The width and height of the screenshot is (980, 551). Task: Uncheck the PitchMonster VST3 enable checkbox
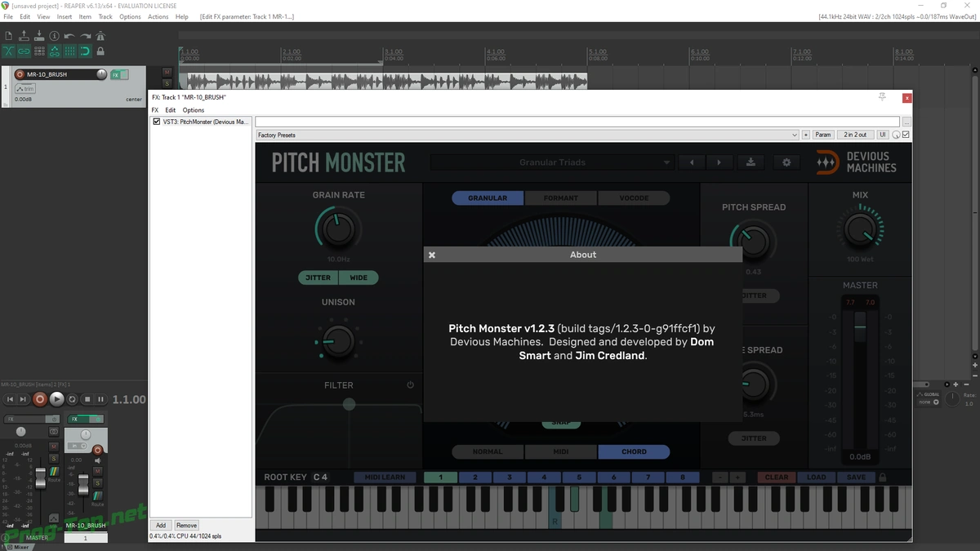click(157, 122)
